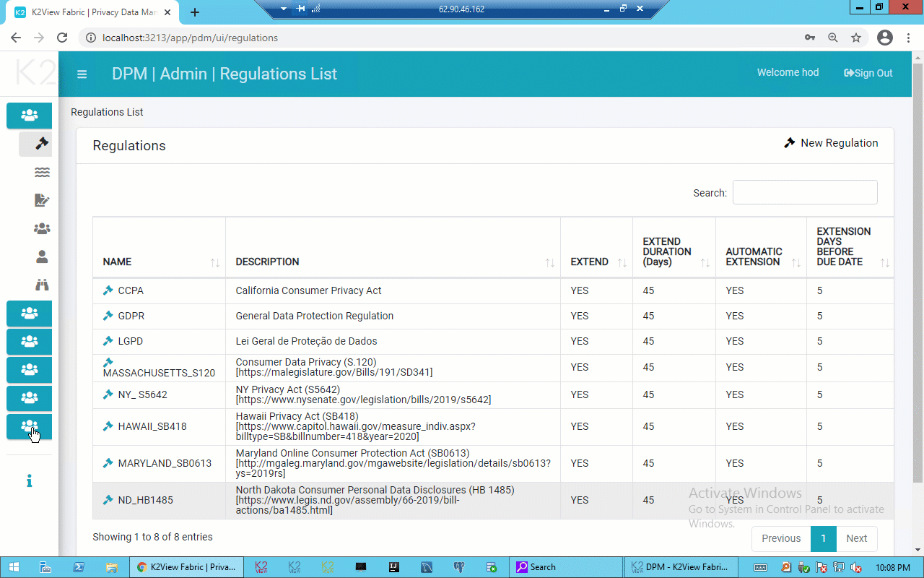Image resolution: width=924 pixels, height=578 pixels.
Task: Click the document-edit icon in the sidebar
Action: point(41,200)
